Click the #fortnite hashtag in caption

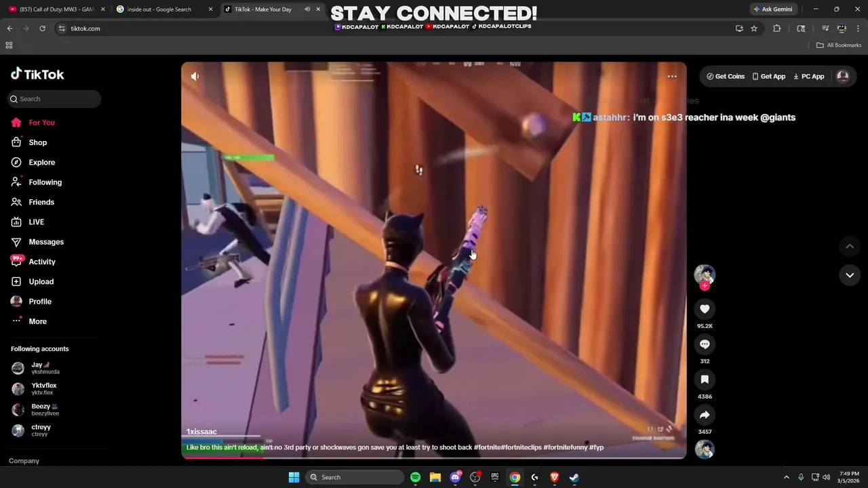click(487, 447)
